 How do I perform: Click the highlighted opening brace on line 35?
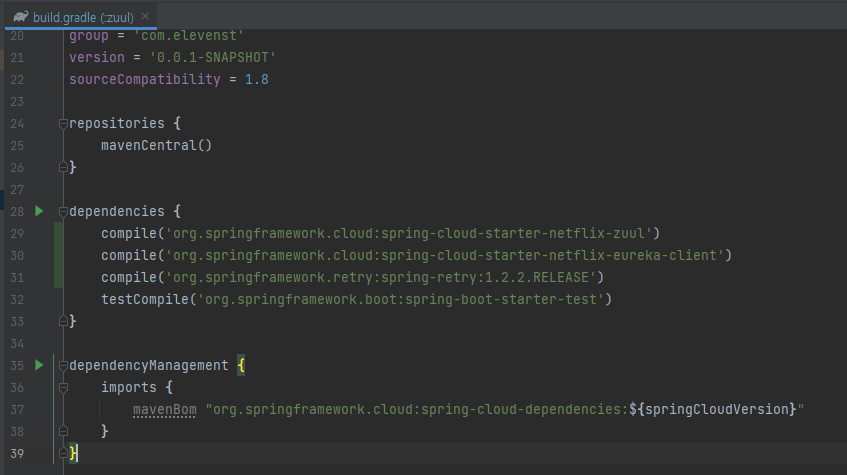[241, 366]
